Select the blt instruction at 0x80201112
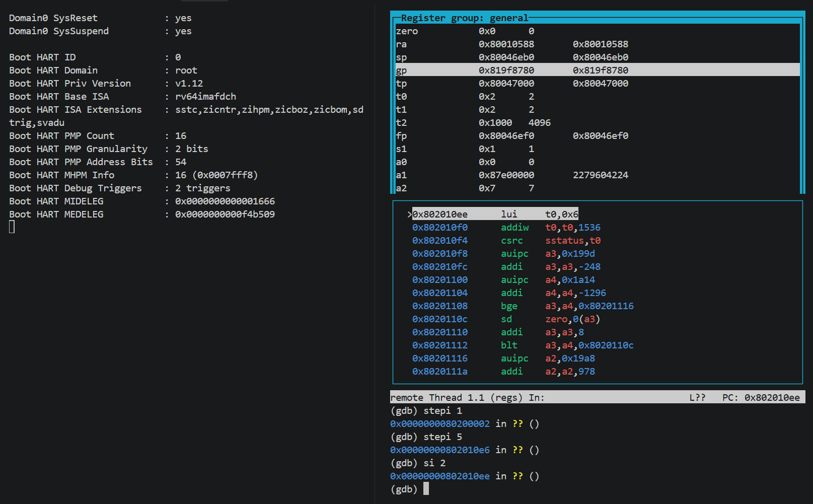813x504 pixels. click(523, 345)
